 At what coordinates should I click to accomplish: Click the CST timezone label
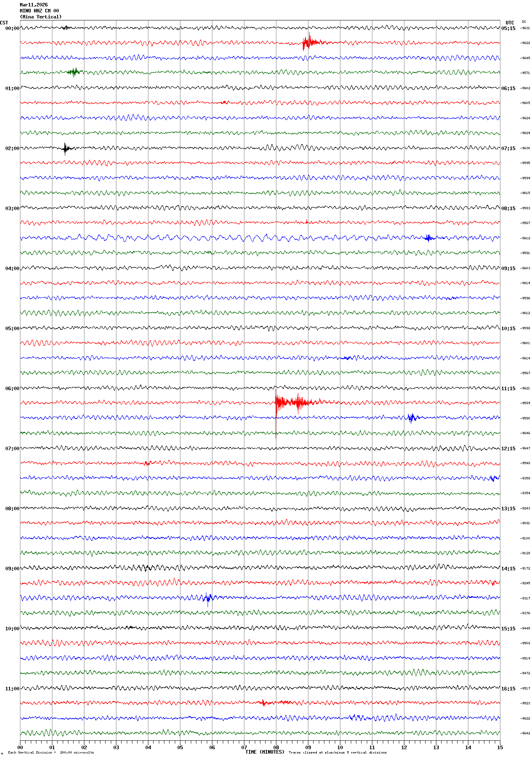[4, 23]
